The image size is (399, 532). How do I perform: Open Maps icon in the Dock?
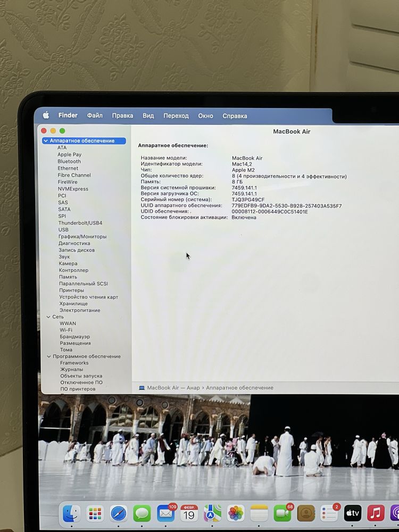(x=212, y=513)
